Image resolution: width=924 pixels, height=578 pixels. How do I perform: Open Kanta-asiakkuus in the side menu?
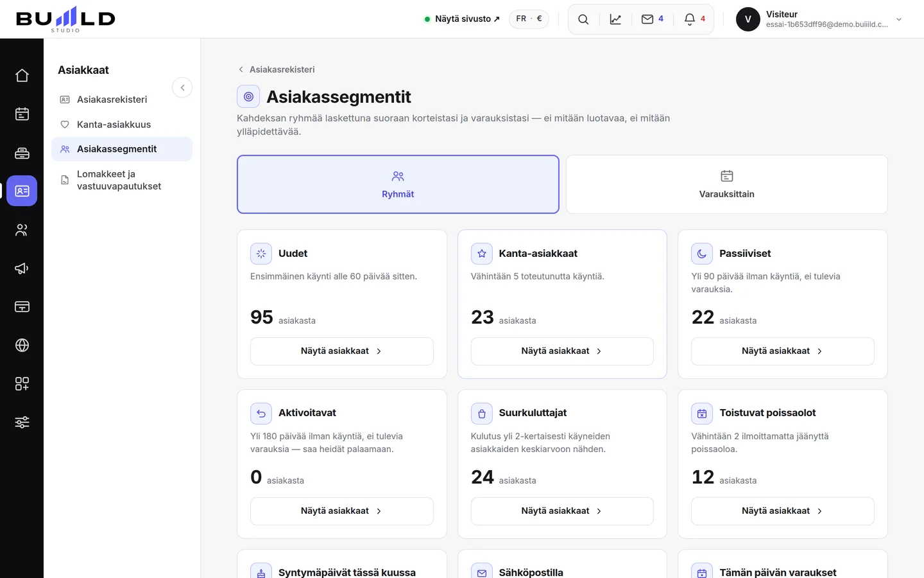(122, 125)
